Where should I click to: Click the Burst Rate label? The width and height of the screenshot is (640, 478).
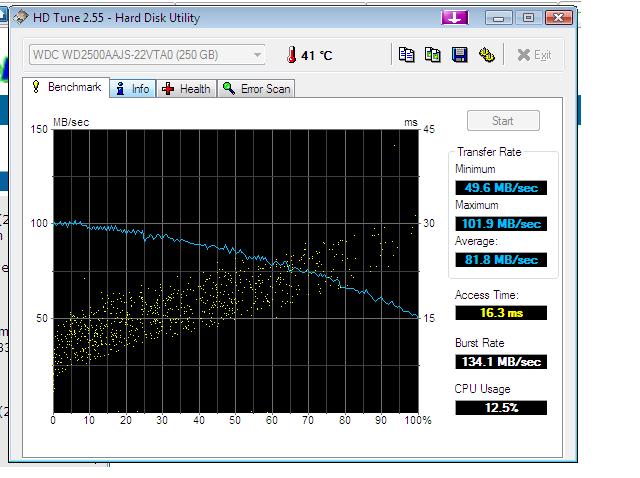pyautogui.click(x=480, y=343)
